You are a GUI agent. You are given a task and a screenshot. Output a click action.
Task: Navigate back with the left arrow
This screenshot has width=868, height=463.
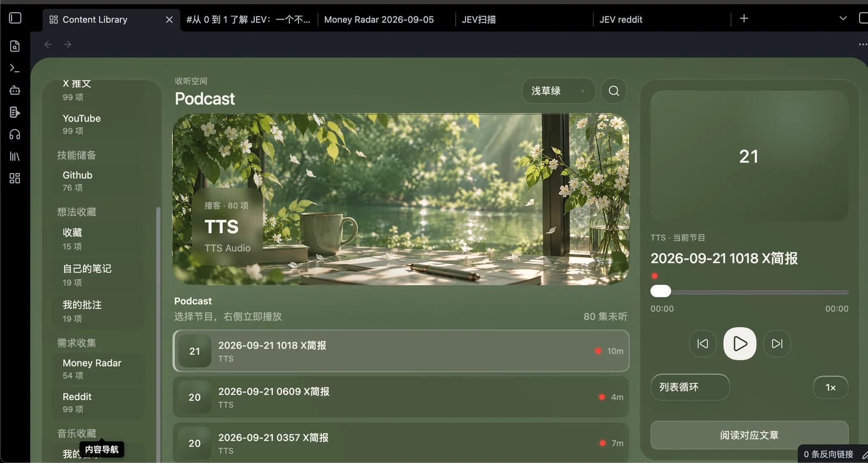point(48,44)
